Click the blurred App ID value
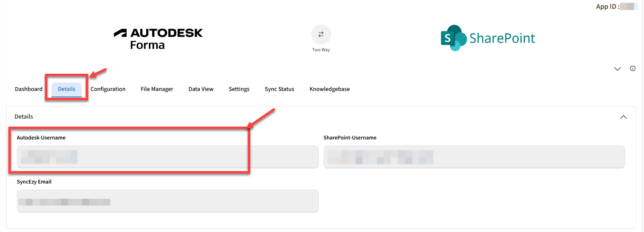 click(x=628, y=6)
